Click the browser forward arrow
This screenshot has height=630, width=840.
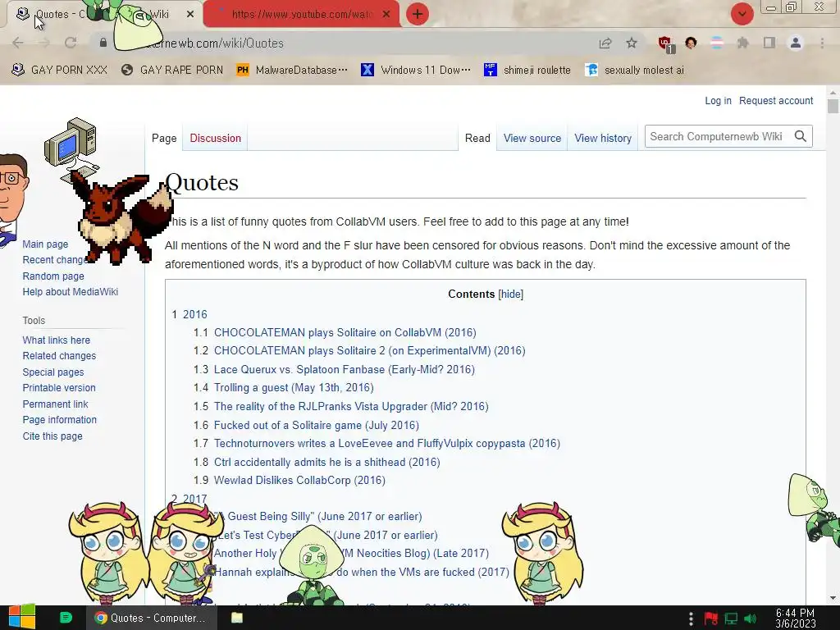coord(44,43)
